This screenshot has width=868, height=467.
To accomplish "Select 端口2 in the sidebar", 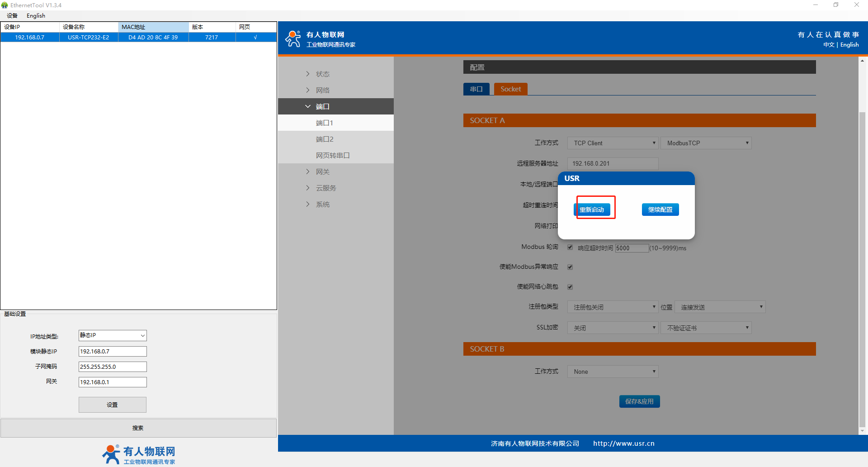I will coord(325,139).
